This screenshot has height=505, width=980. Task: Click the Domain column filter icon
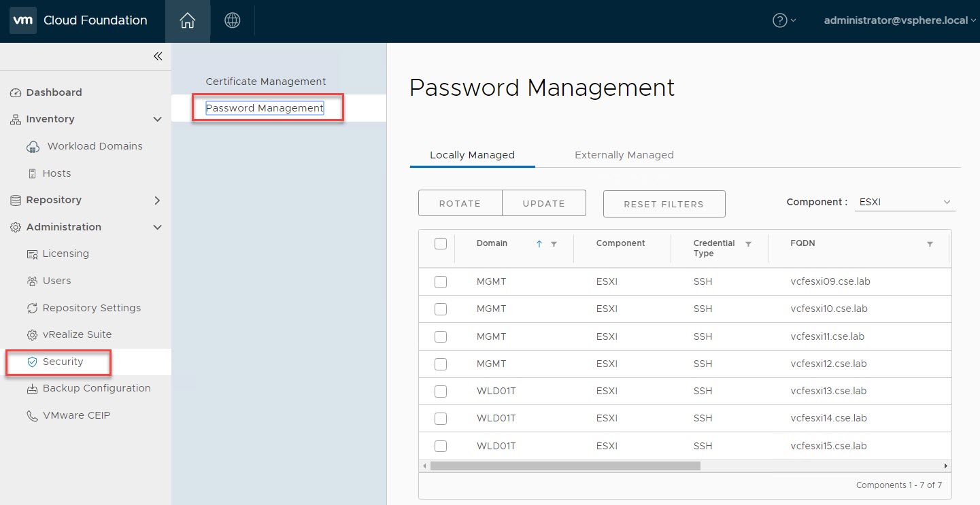[x=554, y=244]
